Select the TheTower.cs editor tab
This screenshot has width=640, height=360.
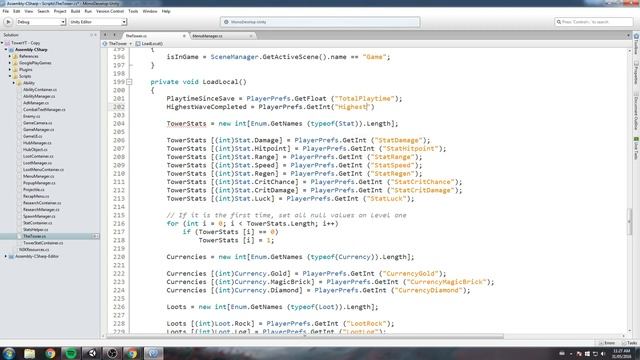coord(136,36)
